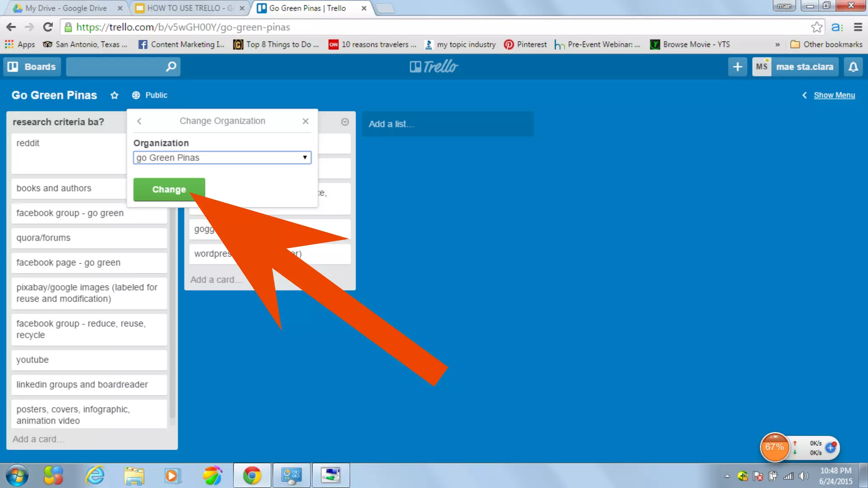Viewport: 868px width, 488px height.
Task: Switch to My Drive Google Drive tab
Action: click(66, 8)
